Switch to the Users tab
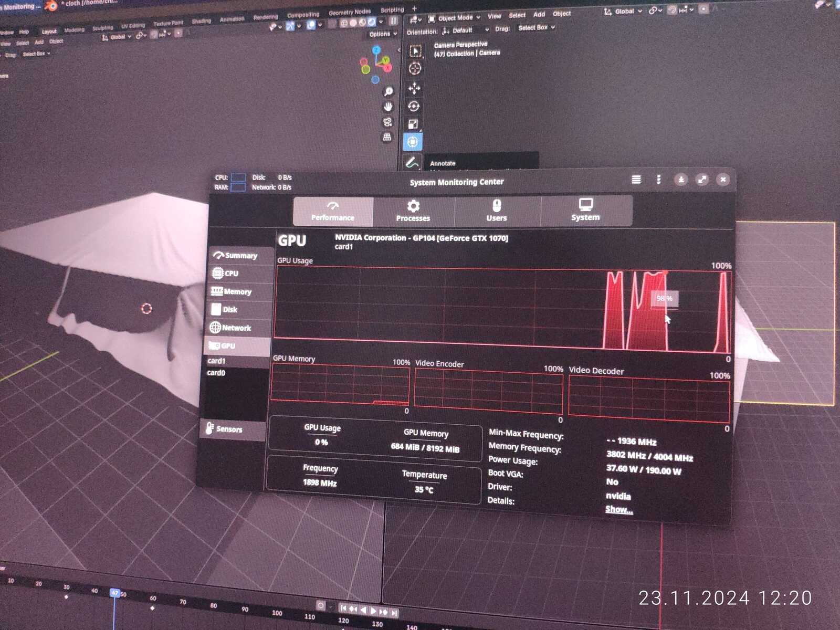840x630 pixels. coord(497,211)
